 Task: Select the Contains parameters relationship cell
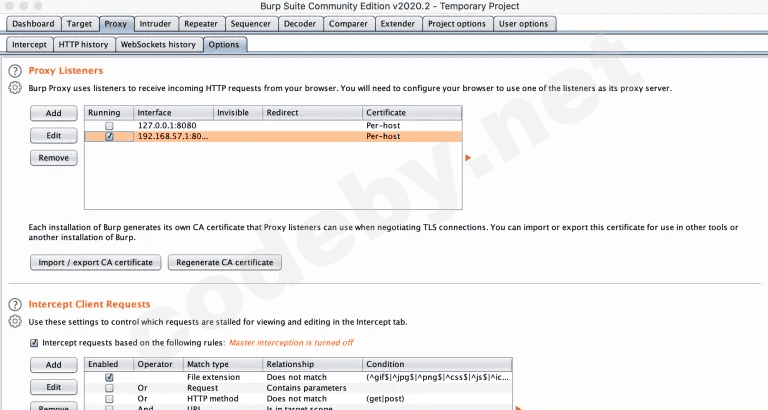tap(312, 388)
